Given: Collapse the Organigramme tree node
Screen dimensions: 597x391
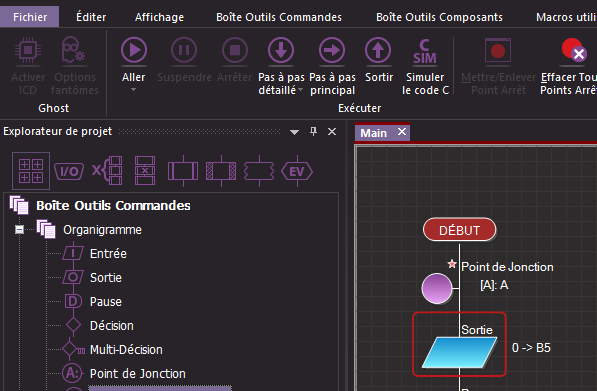Looking at the screenshot, I should tap(19, 230).
